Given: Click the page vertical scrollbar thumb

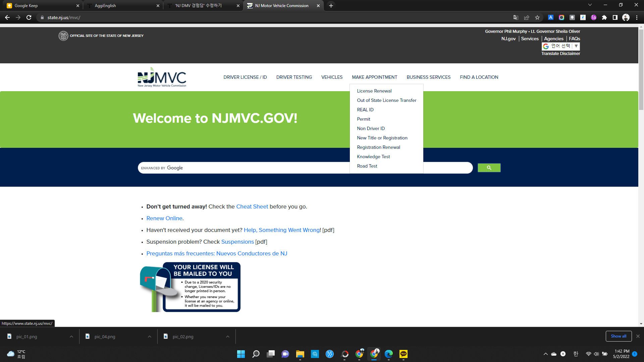Looking at the screenshot, I should point(641,70).
